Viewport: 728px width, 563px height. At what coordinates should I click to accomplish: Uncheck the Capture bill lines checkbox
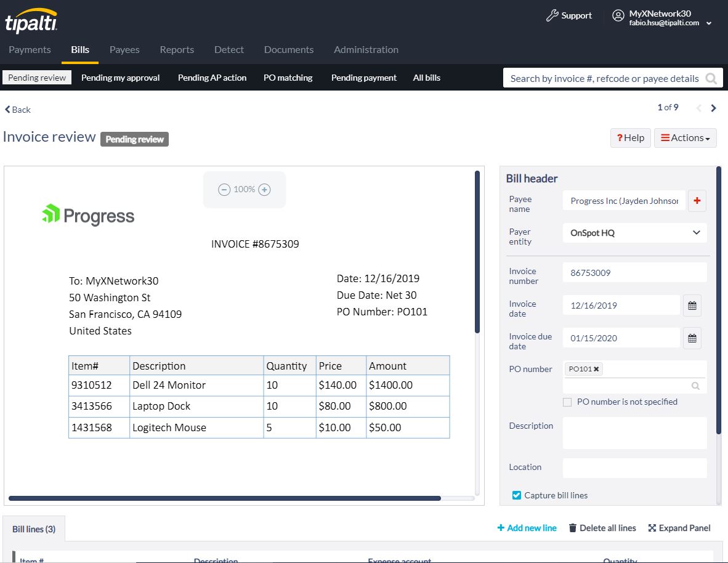tap(517, 495)
